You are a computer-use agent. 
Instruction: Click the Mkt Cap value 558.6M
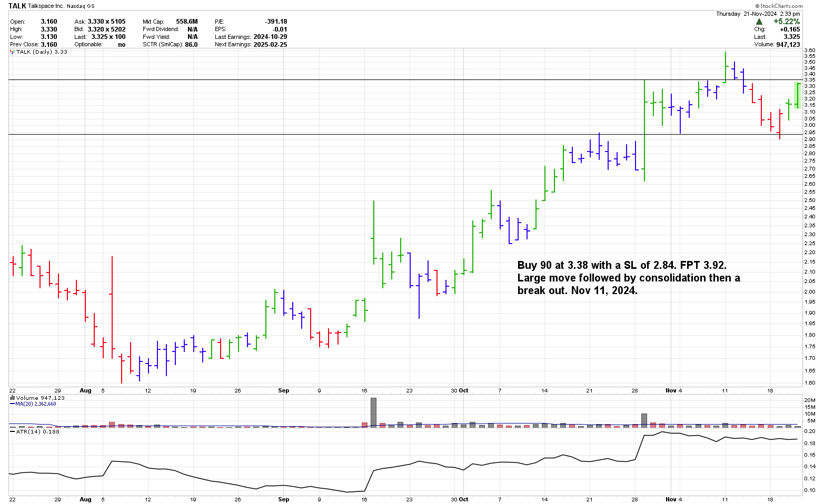click(187, 22)
